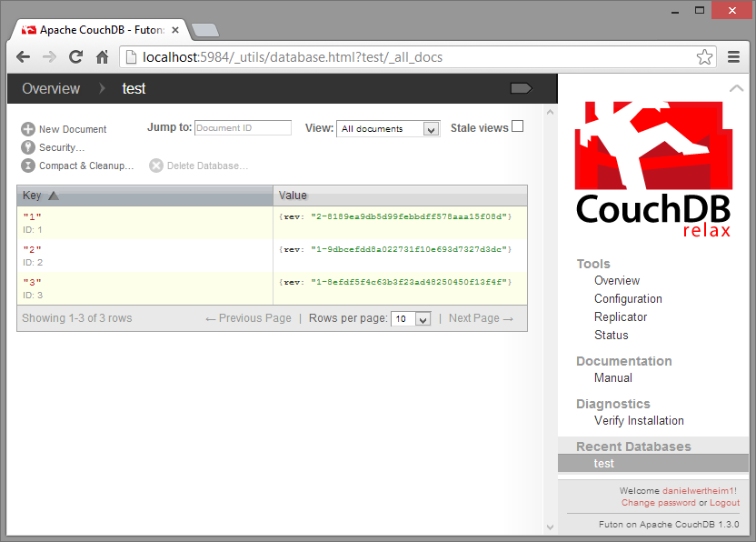Click the rev value starting with 1-9dbcefdd
Screen dimensions: 756x542
(x=409, y=249)
